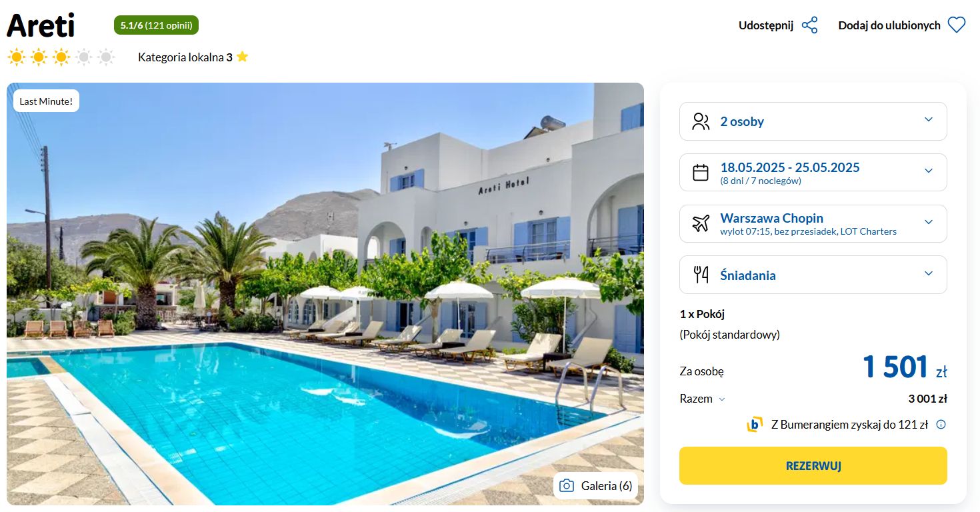The height and width of the screenshot is (512, 980).
Task: Open the Śniadania board type dropdown
Action: click(813, 275)
